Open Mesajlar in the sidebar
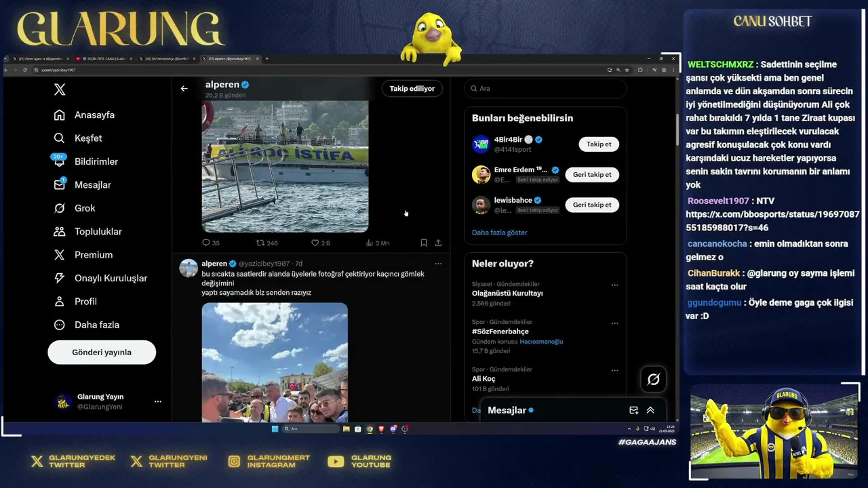Image resolution: width=868 pixels, height=488 pixels. point(83,185)
